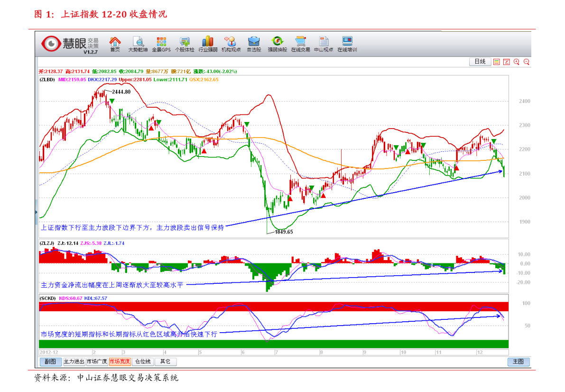Screen dimensions: 565x392
Task: Switch to the 主力进出 tab
Action: pos(74,362)
